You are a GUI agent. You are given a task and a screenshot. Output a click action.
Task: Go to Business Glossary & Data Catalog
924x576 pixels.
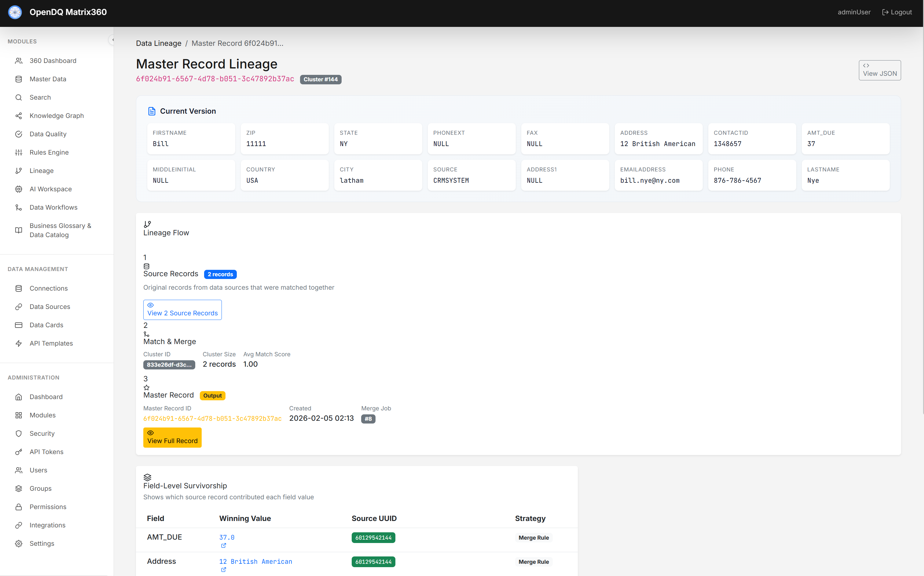pos(60,230)
